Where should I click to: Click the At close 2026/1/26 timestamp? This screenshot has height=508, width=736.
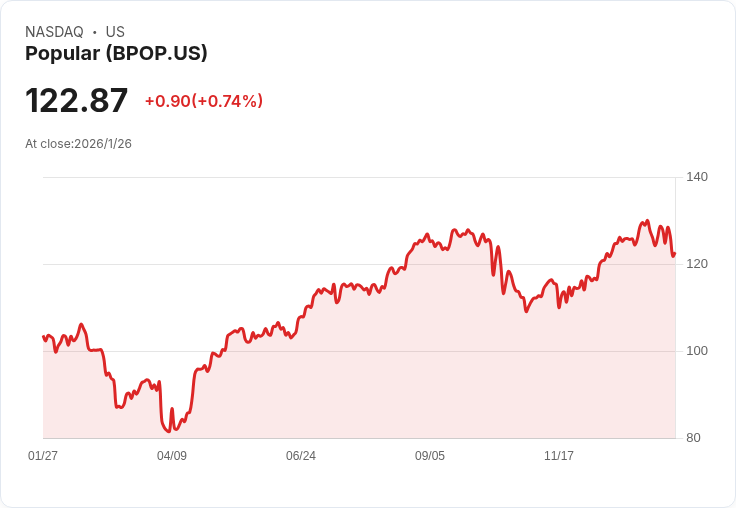(x=78, y=144)
